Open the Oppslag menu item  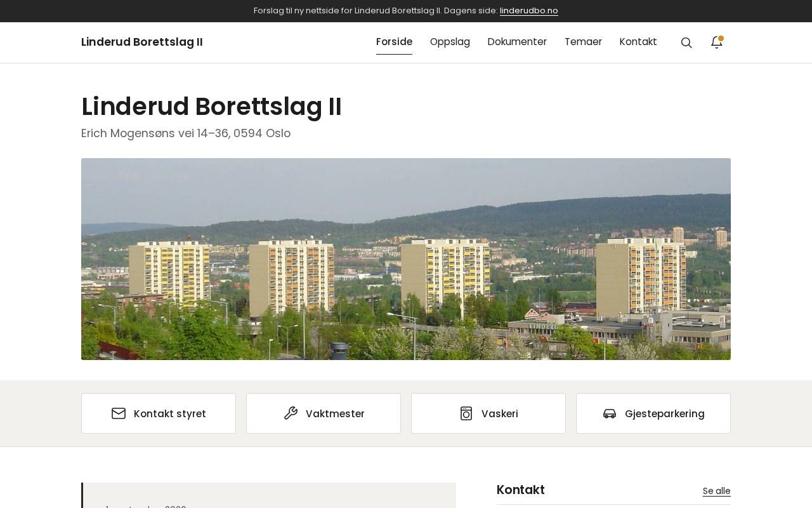(450, 42)
